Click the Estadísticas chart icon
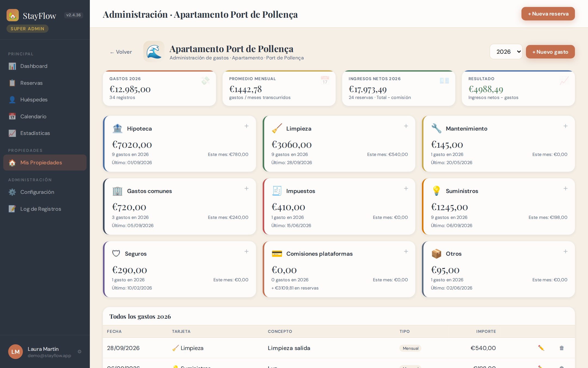 12,133
